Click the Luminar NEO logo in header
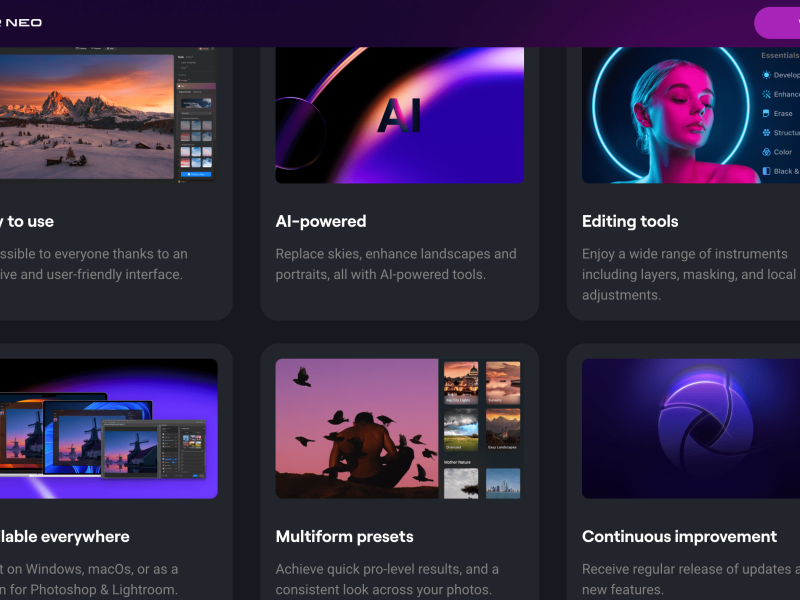This screenshot has height=600, width=800. click(20, 22)
